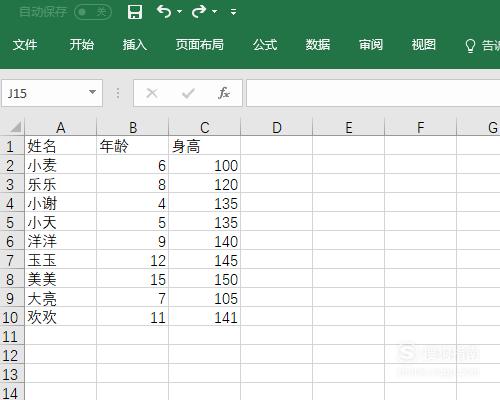The width and height of the screenshot is (500, 400).
Task: Switch to the 视图 tab
Action: pos(424,44)
